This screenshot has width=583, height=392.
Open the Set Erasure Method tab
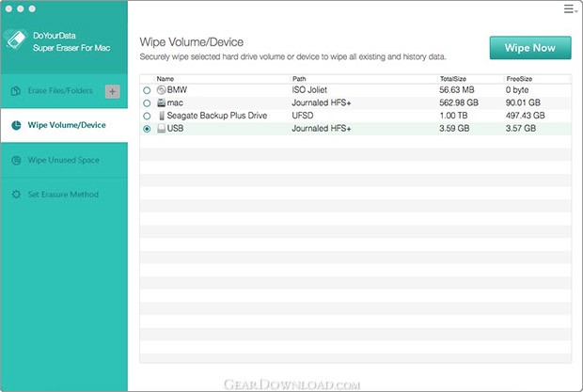pyautogui.click(x=64, y=195)
